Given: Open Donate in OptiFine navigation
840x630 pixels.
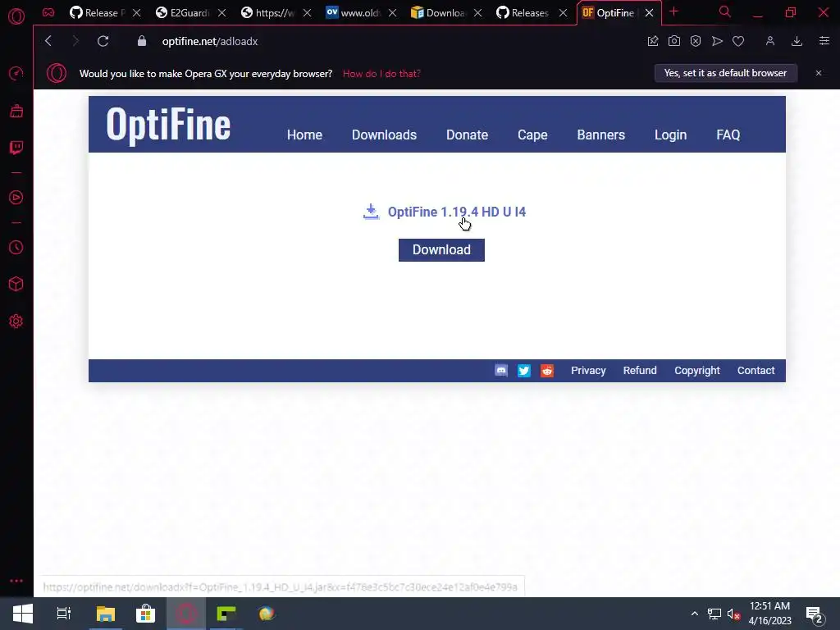Looking at the screenshot, I should coord(467,135).
